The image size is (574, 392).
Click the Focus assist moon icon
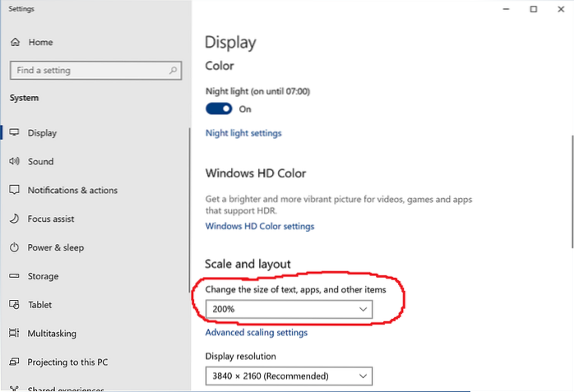[x=14, y=219]
